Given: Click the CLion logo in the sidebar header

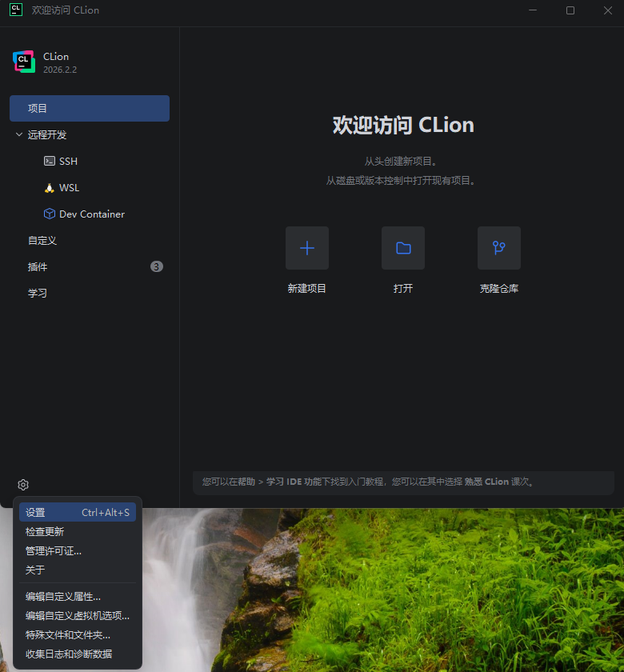Looking at the screenshot, I should pos(24,62).
